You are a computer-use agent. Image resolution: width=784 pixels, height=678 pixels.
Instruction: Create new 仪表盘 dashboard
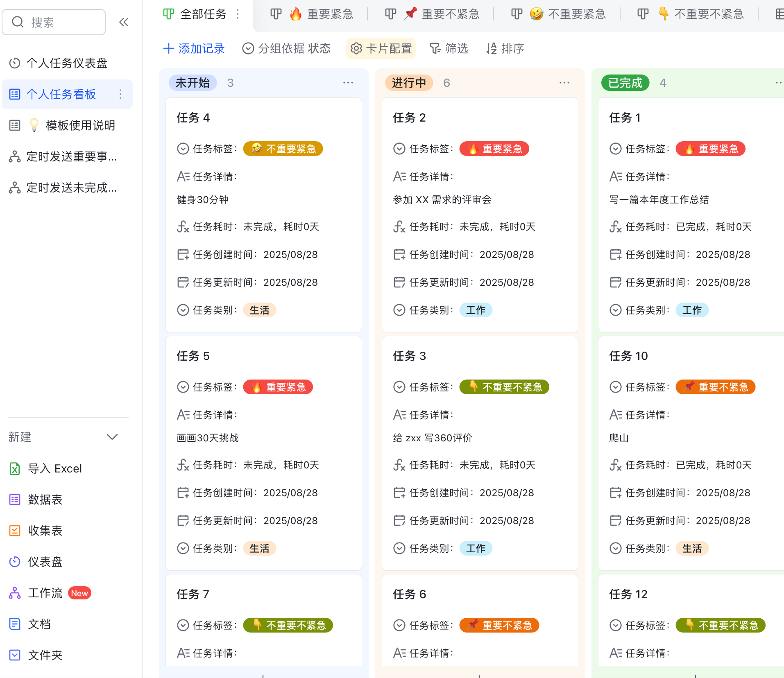point(45,562)
